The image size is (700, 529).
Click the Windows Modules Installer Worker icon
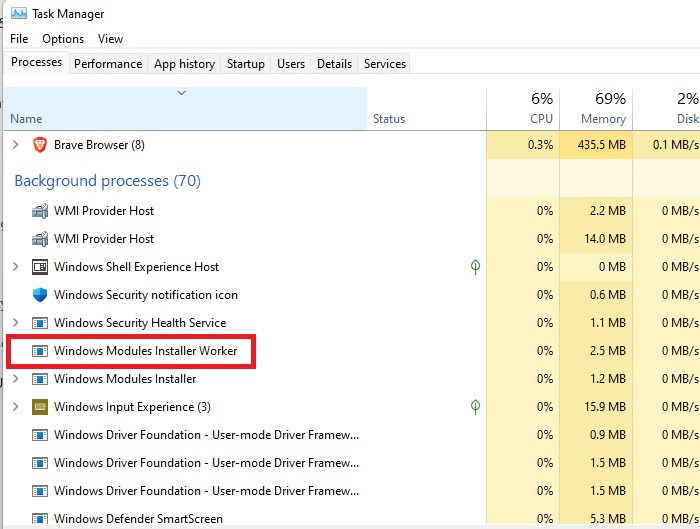pyautogui.click(x=40, y=351)
